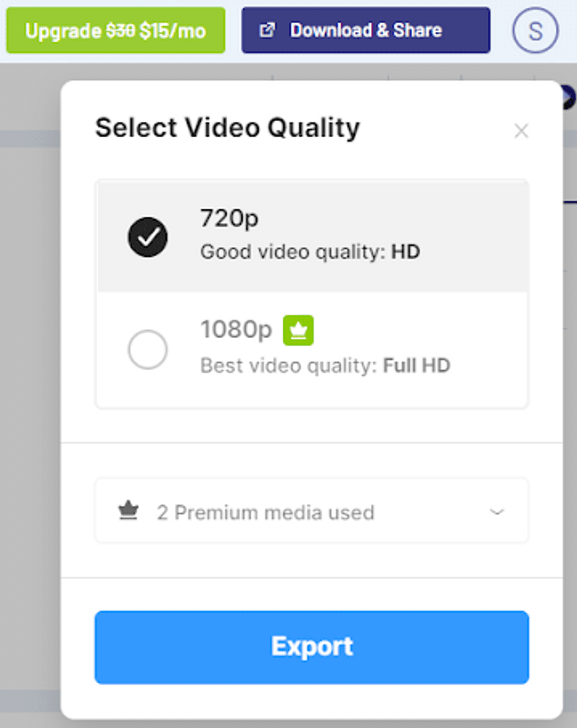Click the Select Video Quality heading
The width and height of the screenshot is (577, 728).
(228, 128)
